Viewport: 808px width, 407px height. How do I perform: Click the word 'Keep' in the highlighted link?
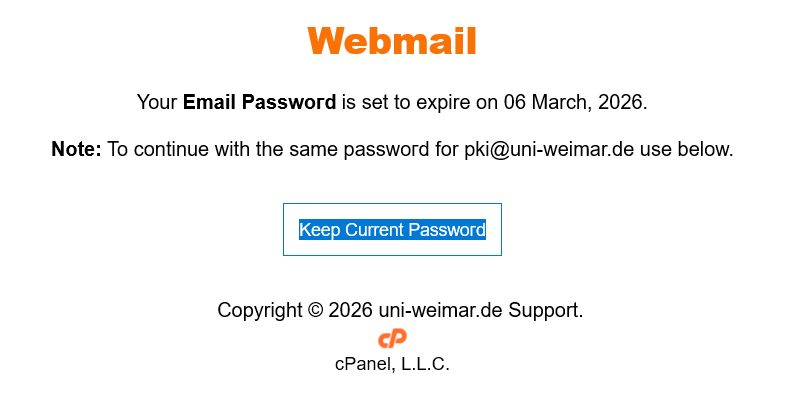pyautogui.click(x=320, y=230)
